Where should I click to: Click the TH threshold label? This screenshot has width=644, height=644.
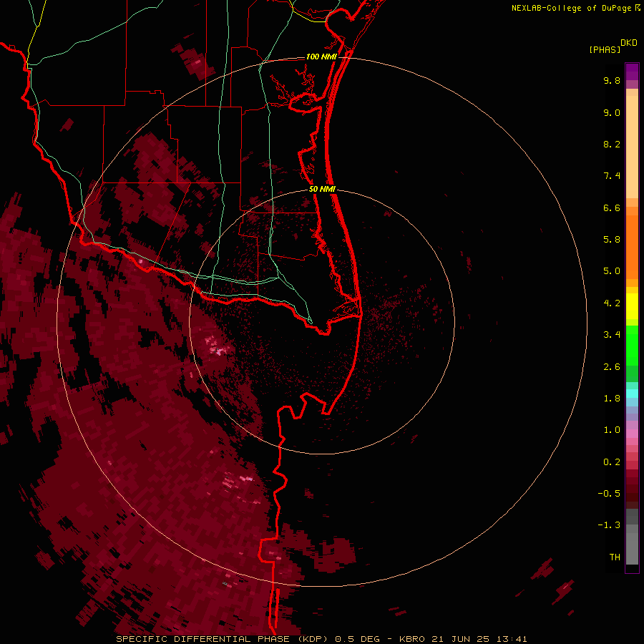(615, 557)
